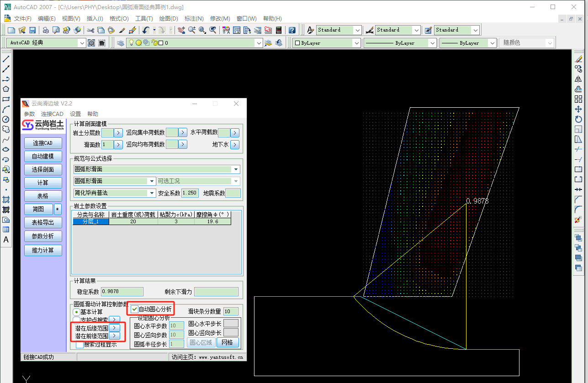Open the AutoCAD 经典 workspace dropdown

coord(82,43)
